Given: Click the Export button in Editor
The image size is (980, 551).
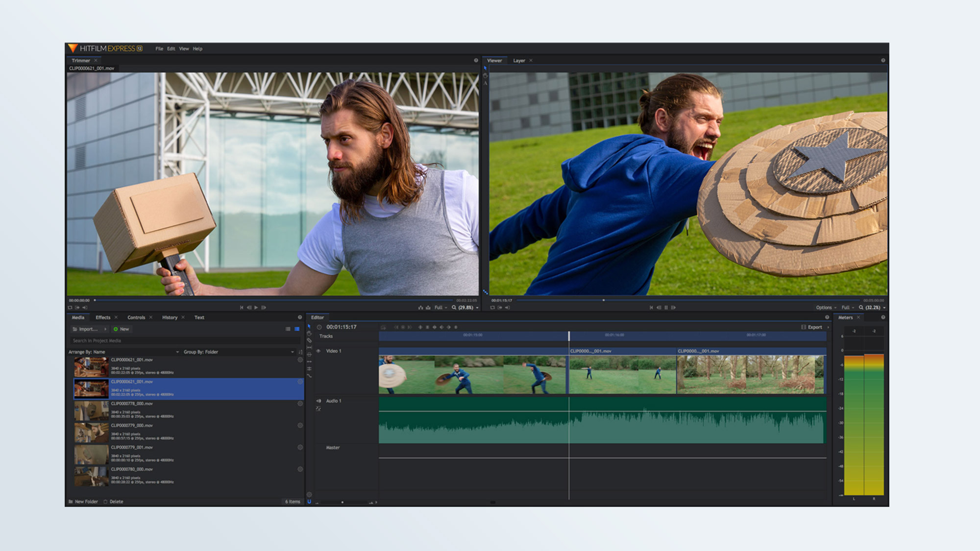Looking at the screenshot, I should [x=812, y=327].
